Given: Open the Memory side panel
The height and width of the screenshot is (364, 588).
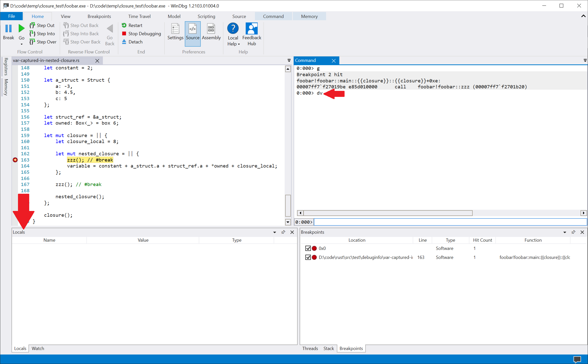Looking at the screenshot, I should 6,87.
